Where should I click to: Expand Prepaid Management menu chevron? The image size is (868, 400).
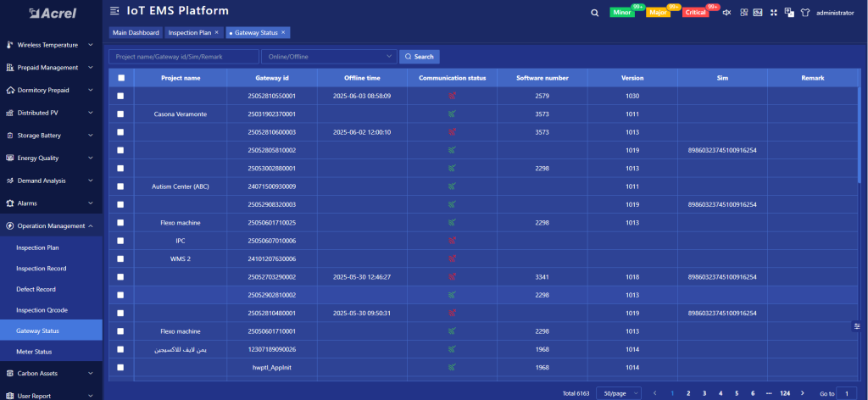coord(90,68)
